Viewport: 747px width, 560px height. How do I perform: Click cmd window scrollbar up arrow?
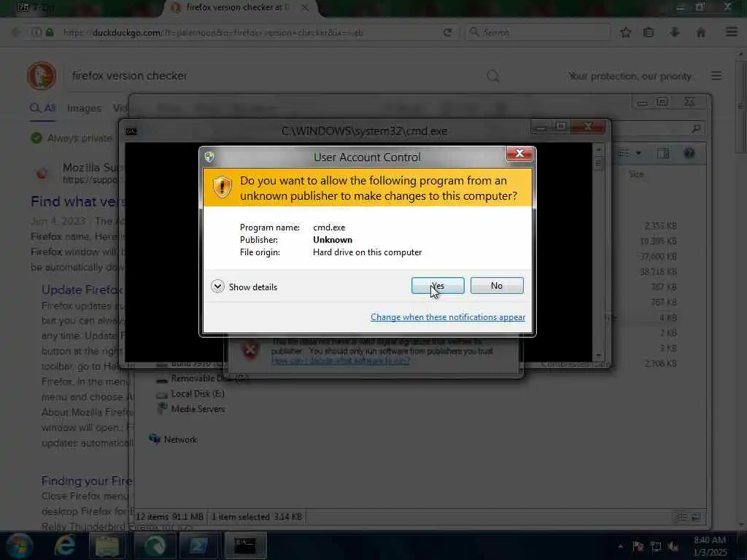point(598,149)
